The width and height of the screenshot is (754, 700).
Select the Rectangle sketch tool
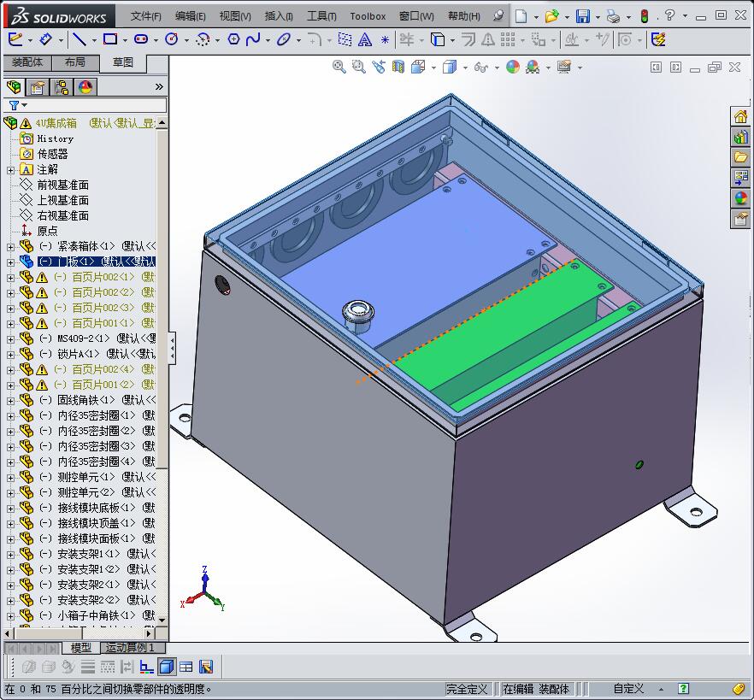110,39
